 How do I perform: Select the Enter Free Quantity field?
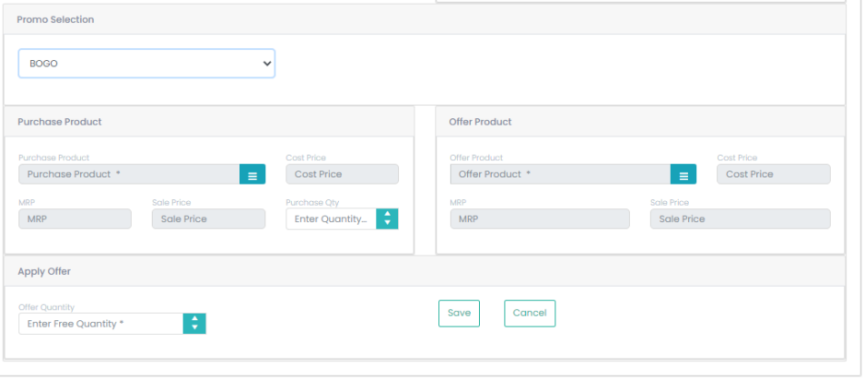point(101,324)
